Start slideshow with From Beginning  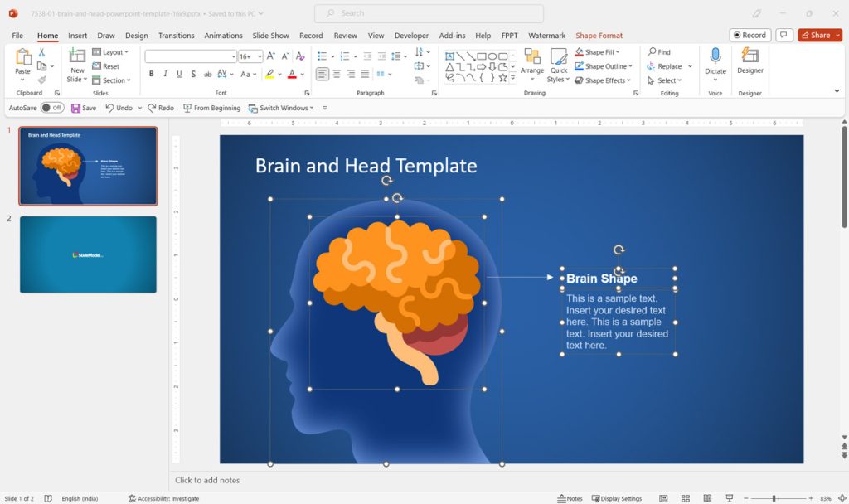point(211,107)
